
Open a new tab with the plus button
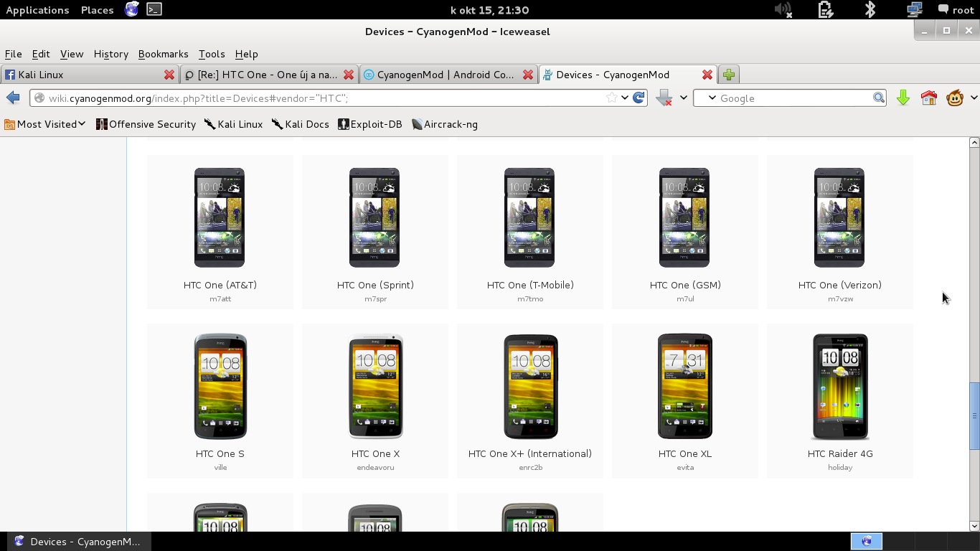coord(729,75)
